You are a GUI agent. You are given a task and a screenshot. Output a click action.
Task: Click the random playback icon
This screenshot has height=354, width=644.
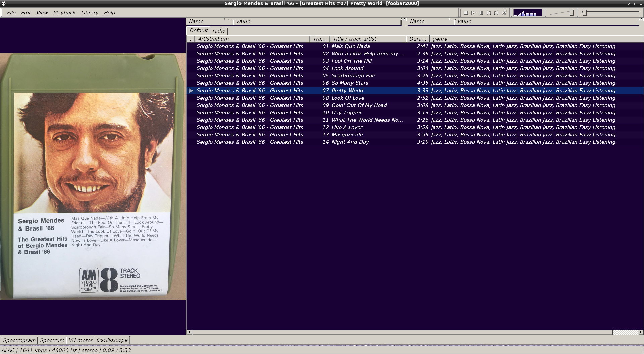point(504,13)
